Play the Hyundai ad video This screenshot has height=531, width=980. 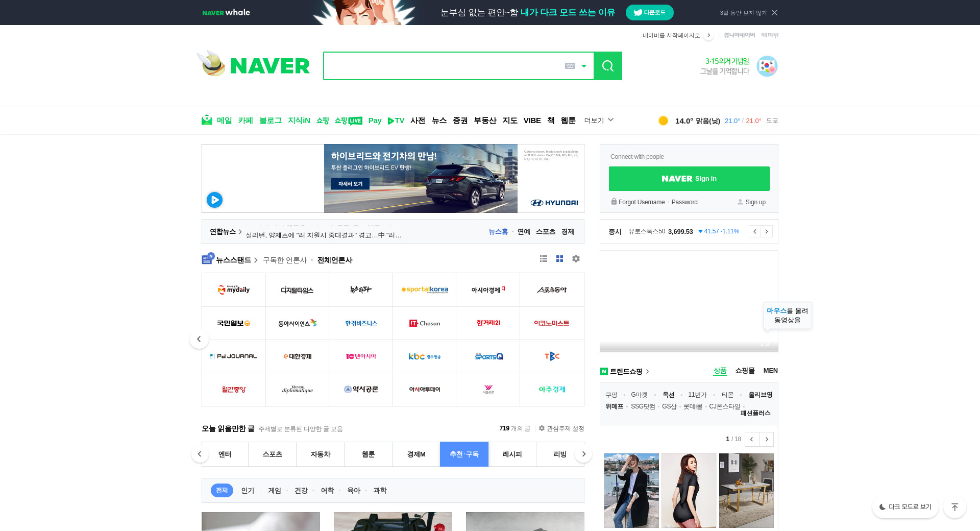click(x=214, y=200)
